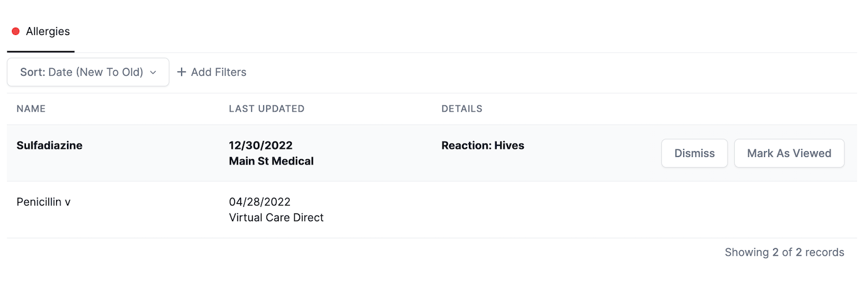Click Add Filters
The width and height of the screenshot is (868, 296).
pos(218,72)
